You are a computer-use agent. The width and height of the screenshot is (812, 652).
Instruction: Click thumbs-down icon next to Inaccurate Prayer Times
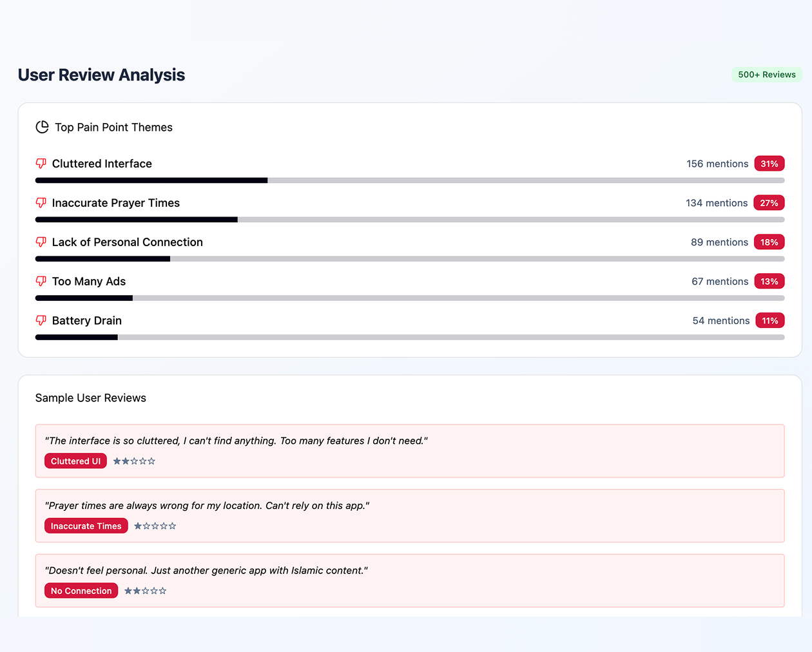[x=41, y=203]
